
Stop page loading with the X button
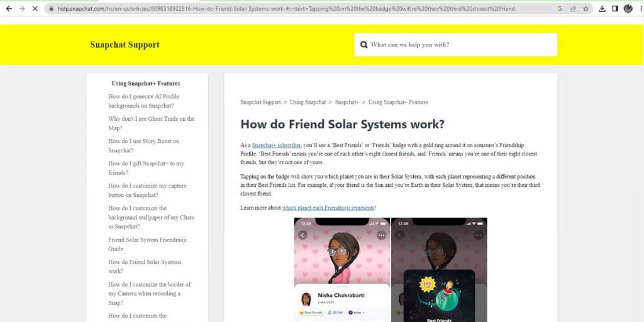point(35,8)
